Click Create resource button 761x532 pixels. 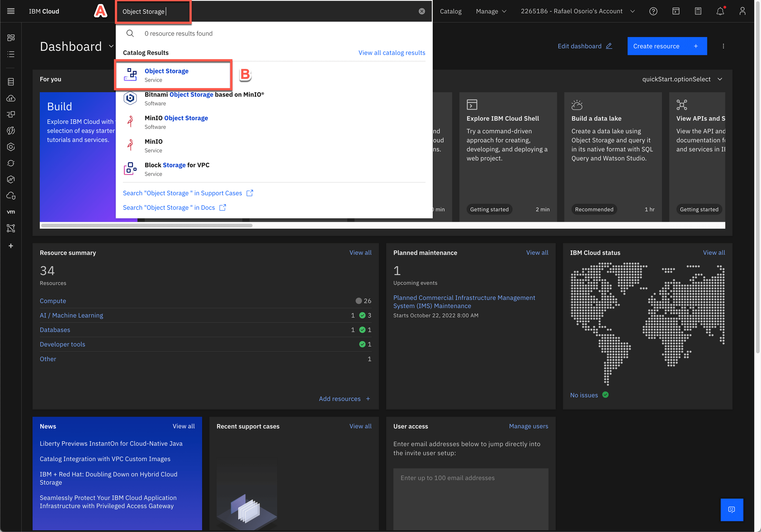click(x=667, y=46)
